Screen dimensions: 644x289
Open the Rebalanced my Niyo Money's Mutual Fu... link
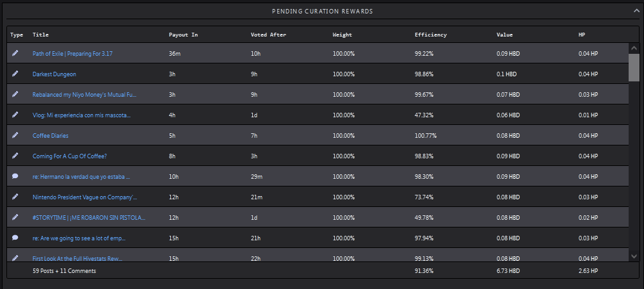point(85,95)
